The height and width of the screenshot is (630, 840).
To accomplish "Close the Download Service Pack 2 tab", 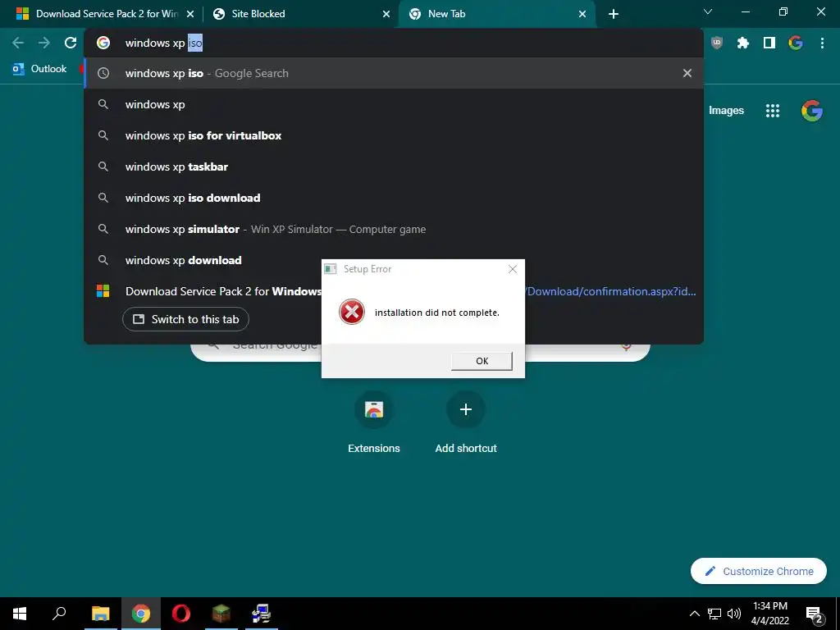I will coord(190,14).
